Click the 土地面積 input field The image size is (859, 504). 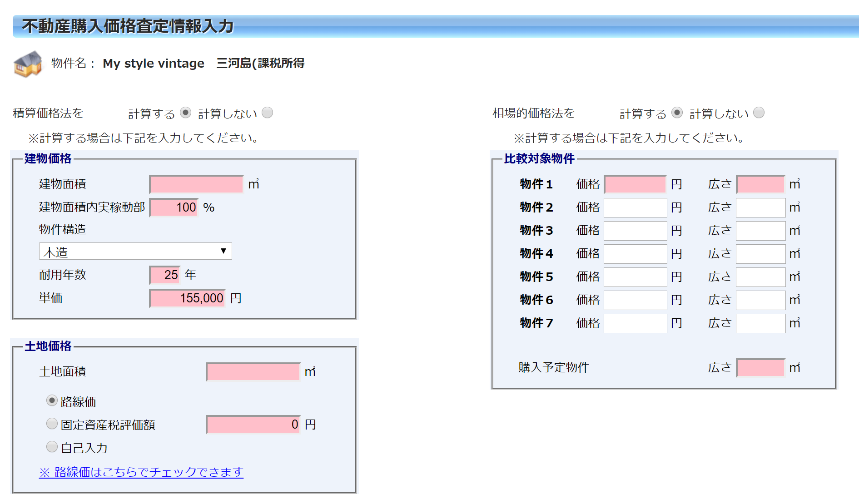(x=253, y=372)
